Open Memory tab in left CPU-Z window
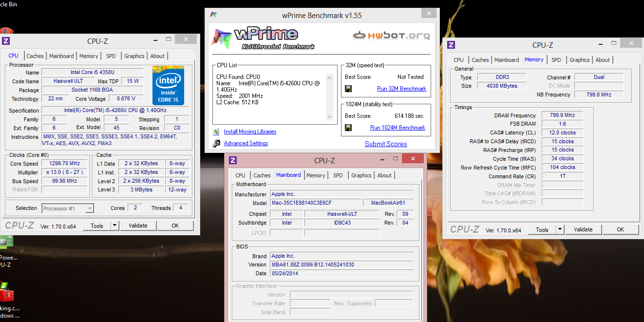This screenshot has height=322, width=644. tap(89, 56)
